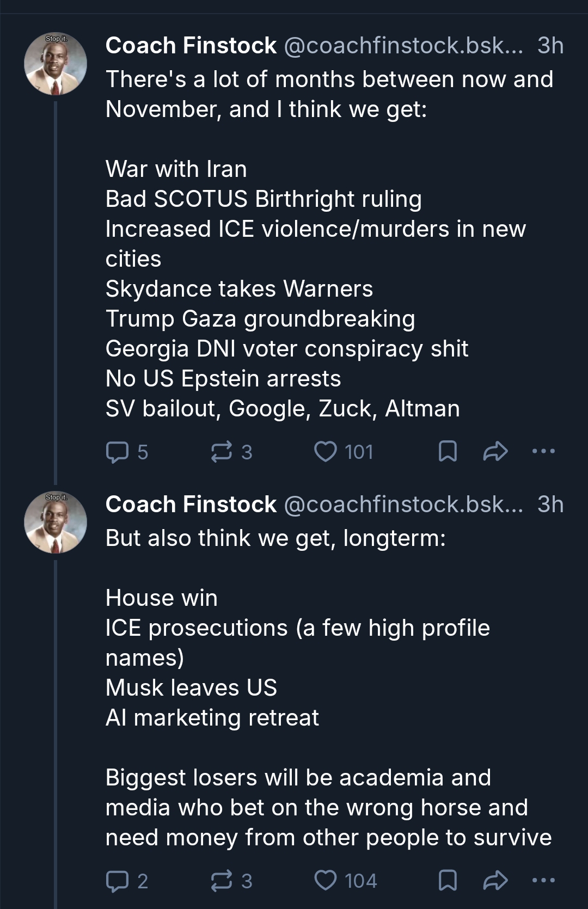Bookmark the "War with Iran" post

(x=447, y=452)
